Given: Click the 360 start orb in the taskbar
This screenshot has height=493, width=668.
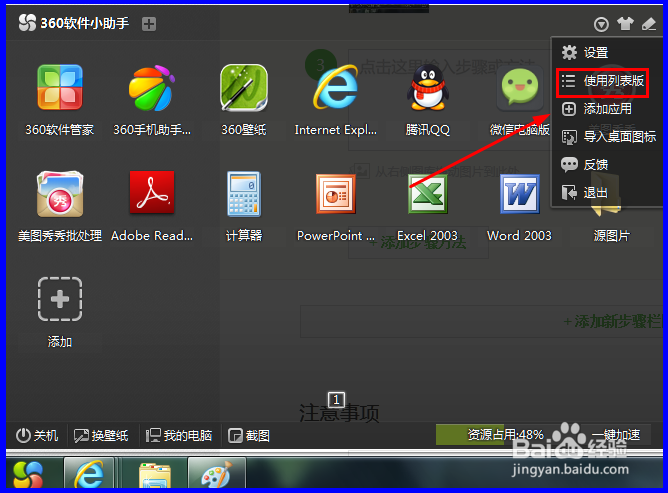Looking at the screenshot, I should pyautogui.click(x=28, y=474).
